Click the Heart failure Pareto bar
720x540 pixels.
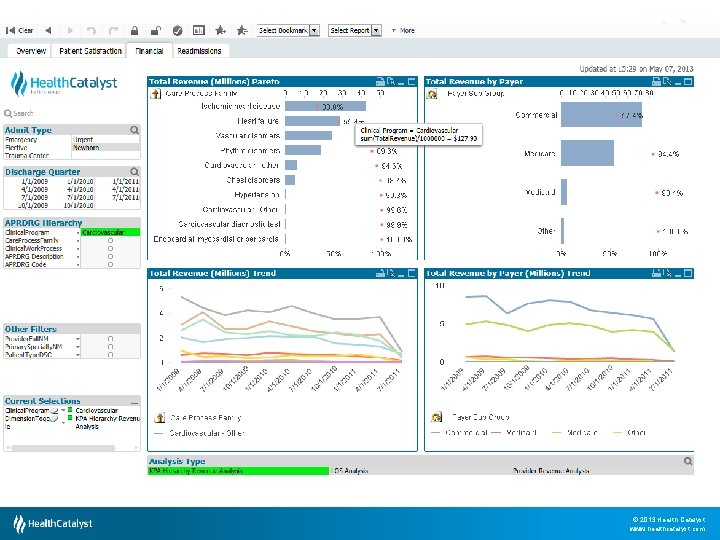click(x=312, y=121)
